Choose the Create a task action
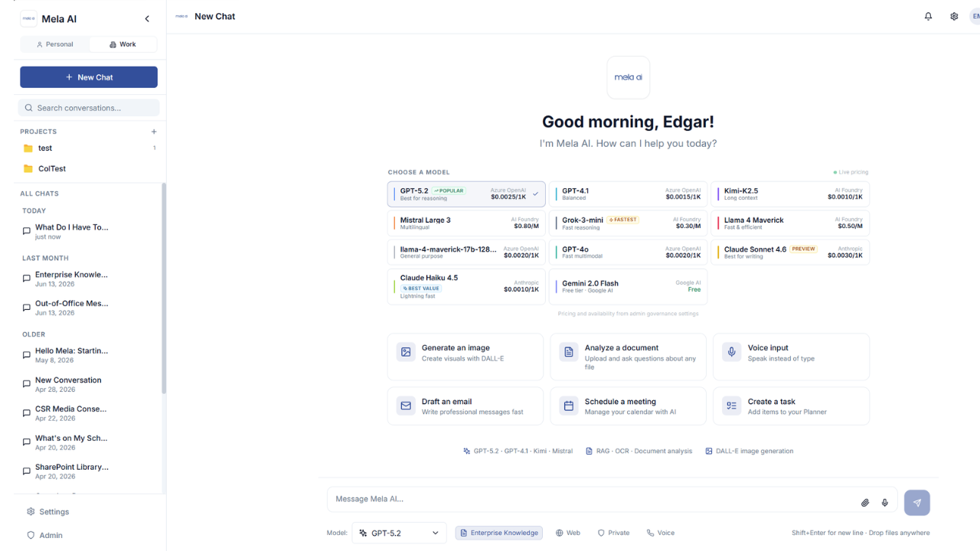This screenshot has height=551, width=980. tap(792, 406)
